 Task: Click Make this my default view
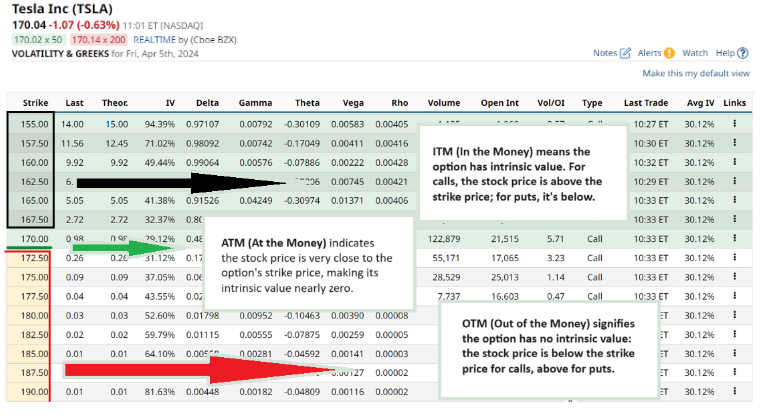pyautogui.click(x=696, y=73)
